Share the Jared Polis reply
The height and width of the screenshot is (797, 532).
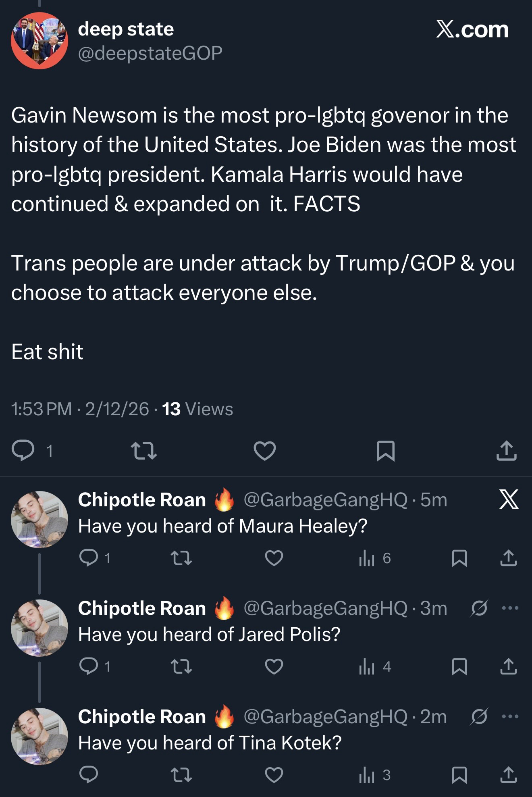[508, 666]
